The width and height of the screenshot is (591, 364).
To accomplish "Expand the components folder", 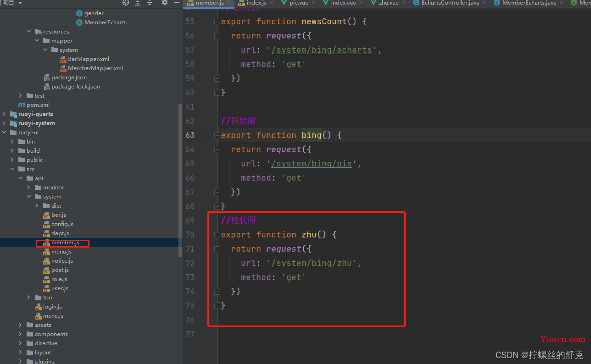I will (x=21, y=334).
